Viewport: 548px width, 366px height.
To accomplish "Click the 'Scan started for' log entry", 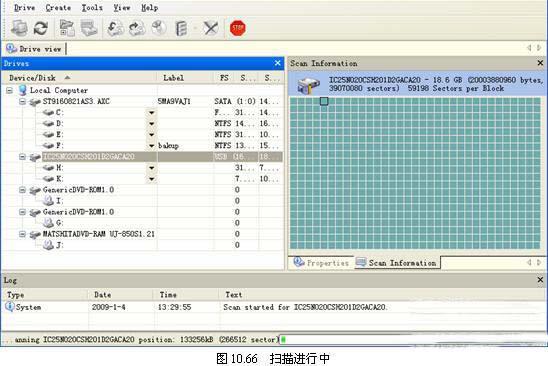I will [305, 307].
